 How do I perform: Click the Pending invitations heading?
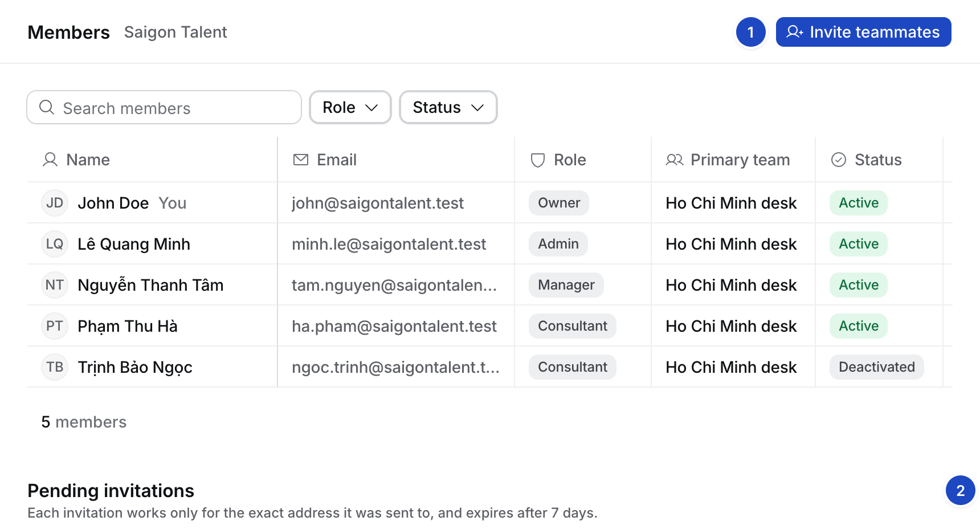[111, 491]
